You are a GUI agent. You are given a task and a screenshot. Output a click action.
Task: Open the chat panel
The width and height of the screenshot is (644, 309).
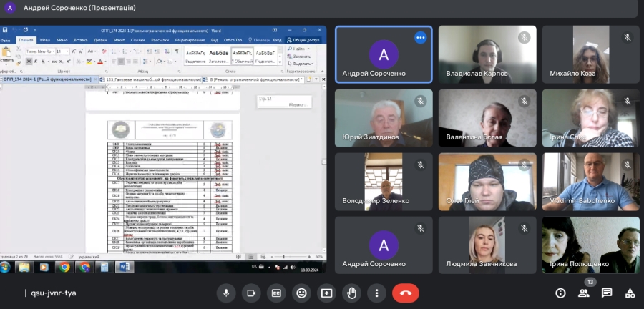(x=607, y=293)
